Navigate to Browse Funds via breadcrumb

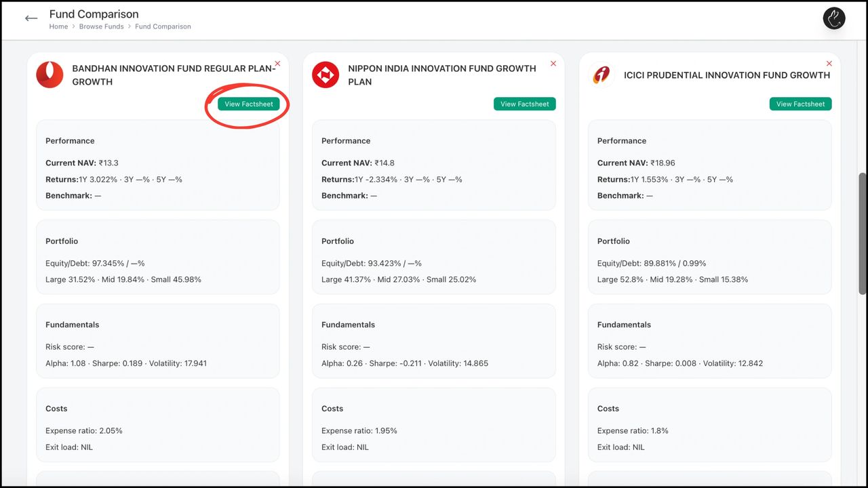click(101, 26)
